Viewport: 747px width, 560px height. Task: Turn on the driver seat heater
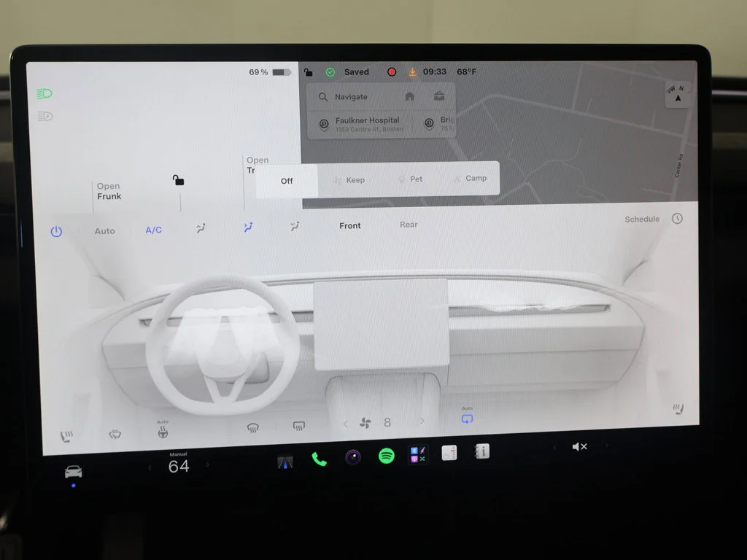[x=66, y=436]
